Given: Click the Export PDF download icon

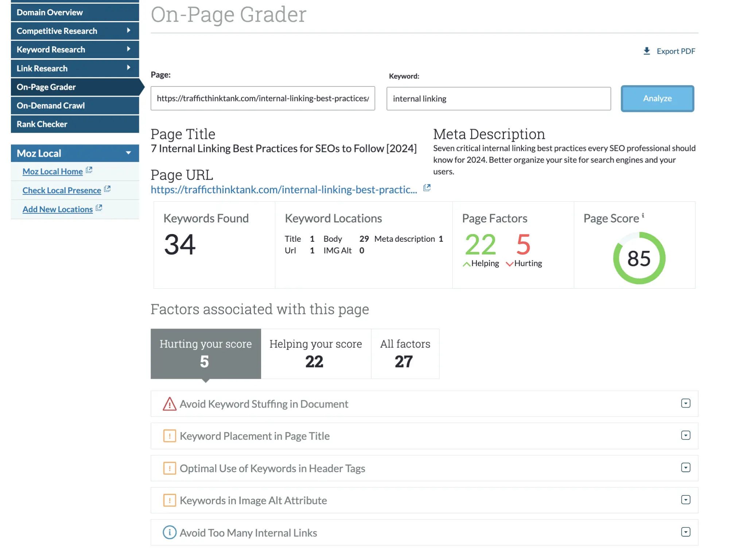Looking at the screenshot, I should click(647, 51).
